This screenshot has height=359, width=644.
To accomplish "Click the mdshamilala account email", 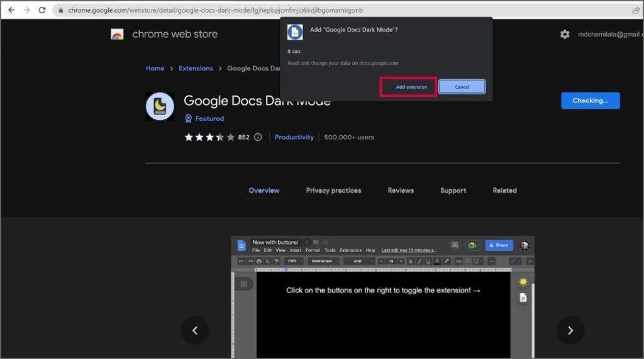I will pyautogui.click(x=610, y=35).
